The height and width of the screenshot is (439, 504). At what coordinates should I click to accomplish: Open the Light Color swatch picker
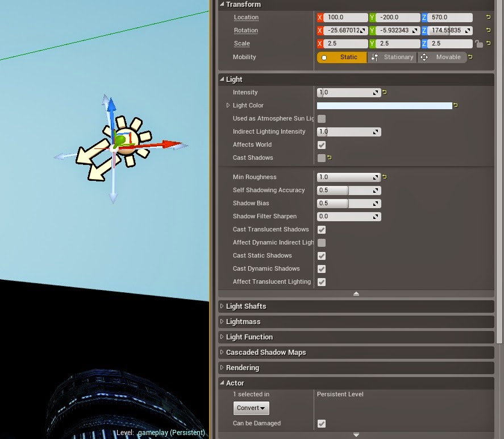click(x=385, y=105)
